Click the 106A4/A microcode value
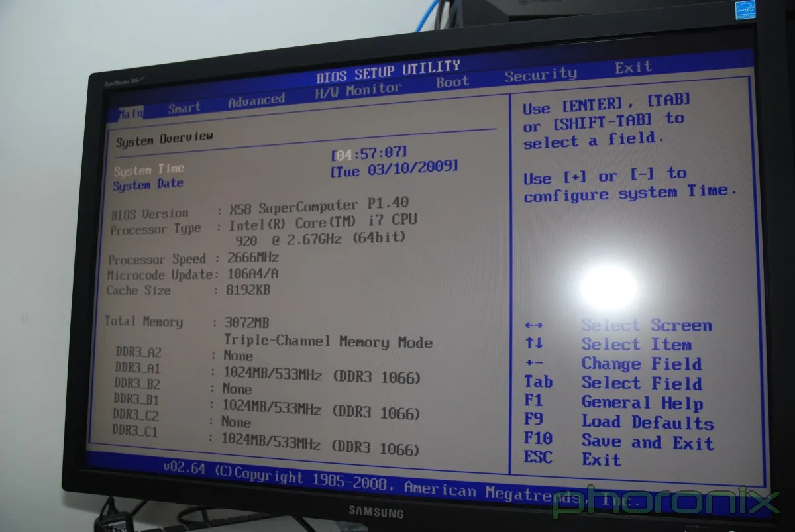Screen dimensions: 795x532 [x=252, y=273]
